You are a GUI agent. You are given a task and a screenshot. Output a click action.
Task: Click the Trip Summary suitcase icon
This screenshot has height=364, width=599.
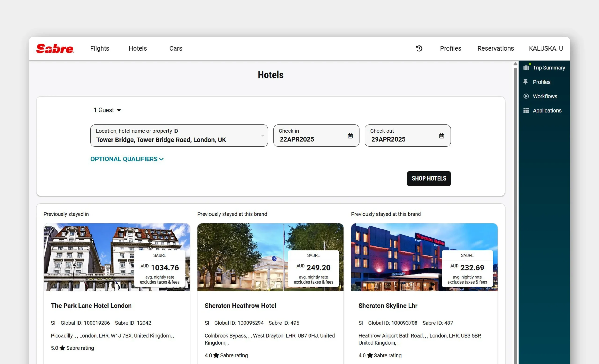click(526, 68)
